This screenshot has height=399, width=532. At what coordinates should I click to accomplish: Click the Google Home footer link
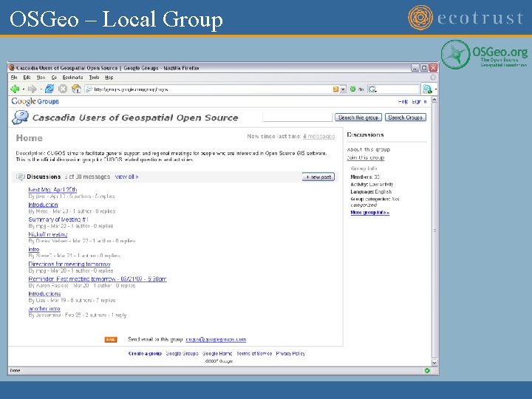tap(217, 353)
